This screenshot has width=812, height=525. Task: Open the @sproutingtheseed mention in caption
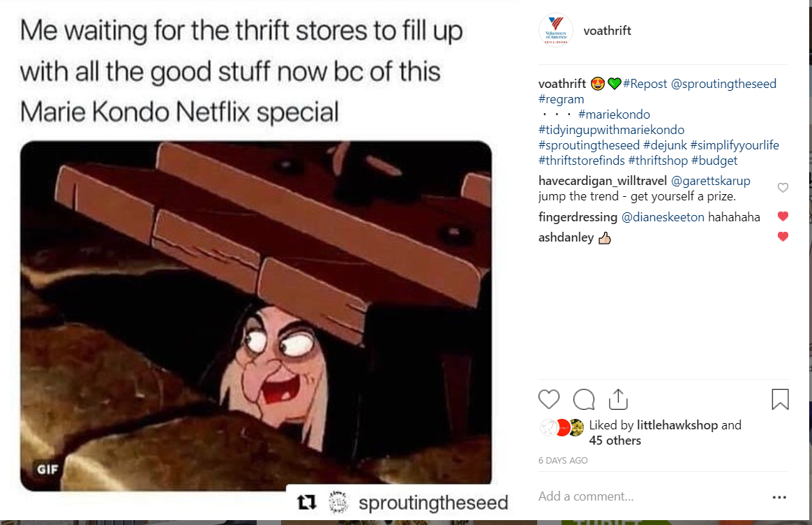point(723,84)
